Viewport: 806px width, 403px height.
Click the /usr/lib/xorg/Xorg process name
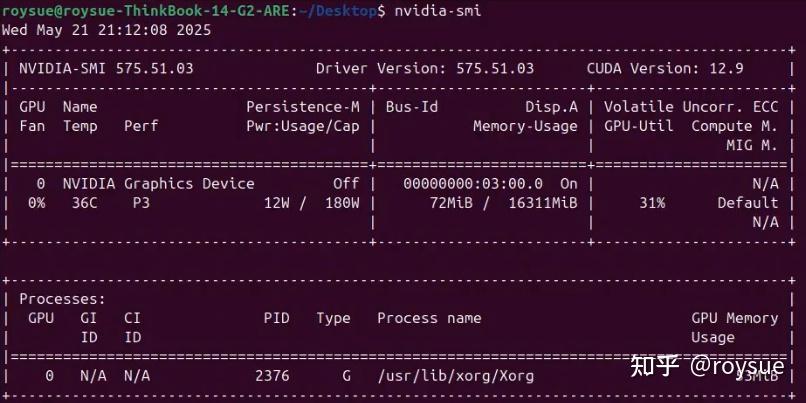(x=455, y=376)
